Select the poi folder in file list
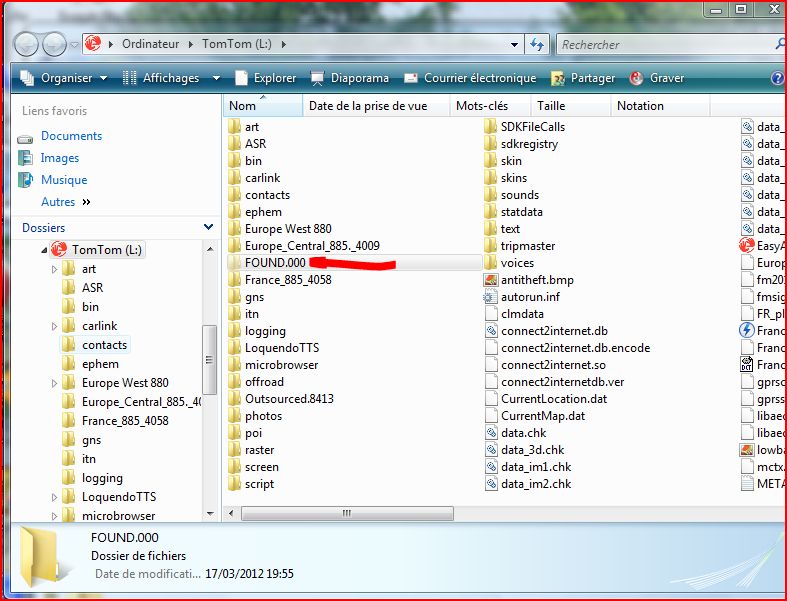 pyautogui.click(x=253, y=433)
